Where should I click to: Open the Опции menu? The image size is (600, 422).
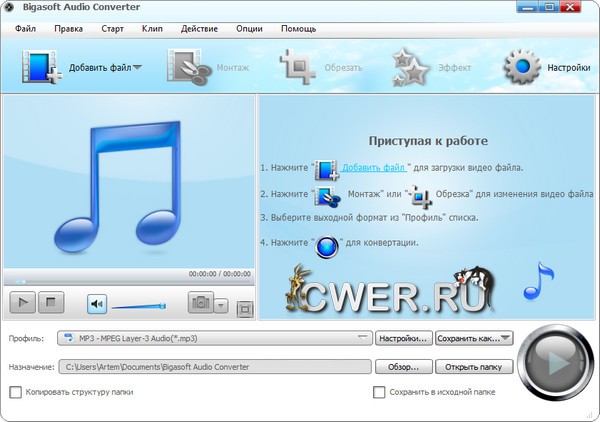click(249, 28)
